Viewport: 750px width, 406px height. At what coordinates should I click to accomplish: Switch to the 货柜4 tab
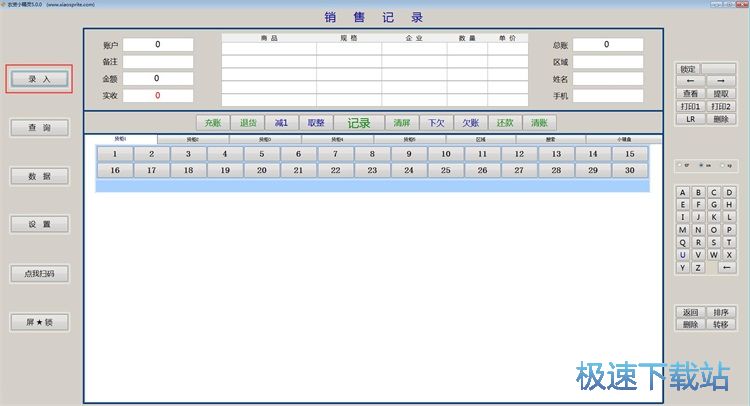click(337, 139)
